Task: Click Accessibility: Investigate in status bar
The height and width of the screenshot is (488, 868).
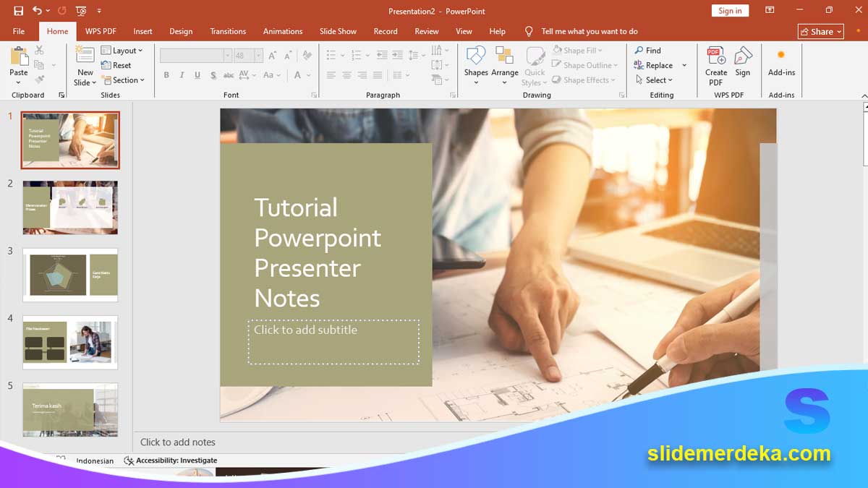Action: (171, 461)
